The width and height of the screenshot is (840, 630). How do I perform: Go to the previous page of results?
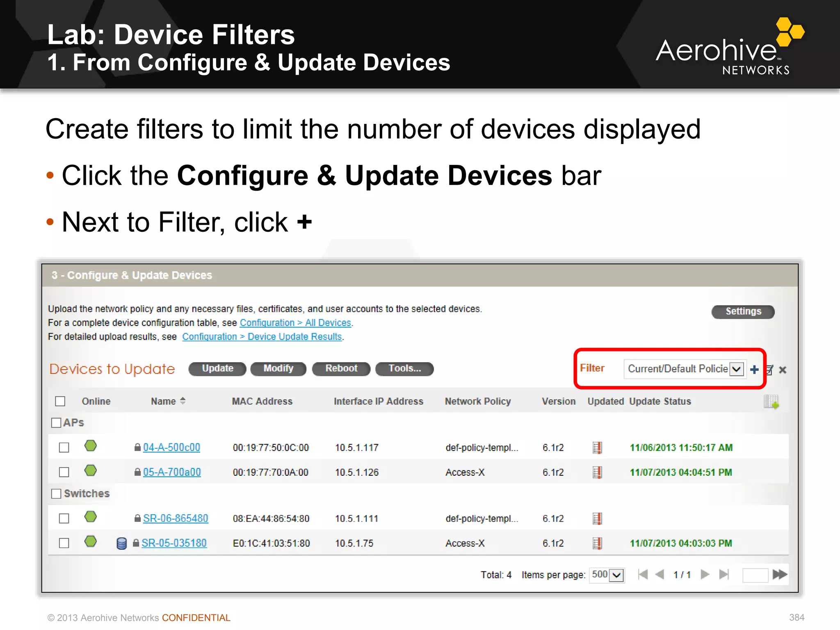660,575
